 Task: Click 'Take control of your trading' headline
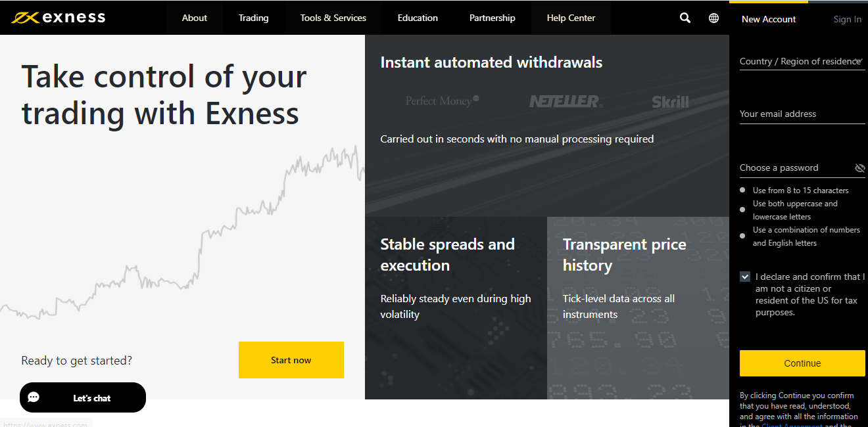click(x=164, y=95)
